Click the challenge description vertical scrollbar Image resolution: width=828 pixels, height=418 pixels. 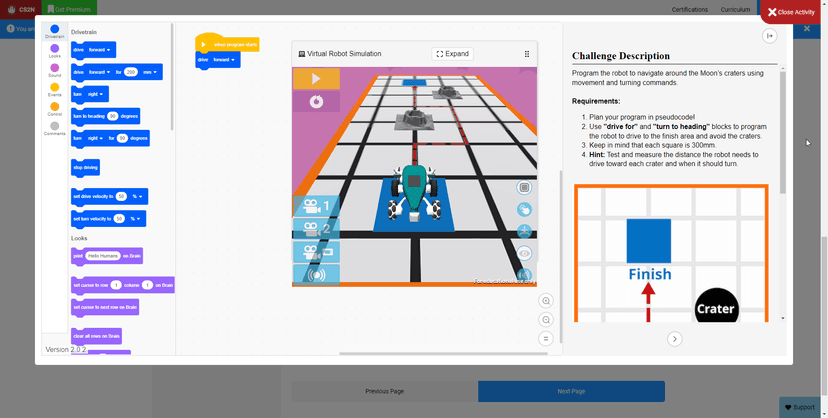[x=783, y=132]
